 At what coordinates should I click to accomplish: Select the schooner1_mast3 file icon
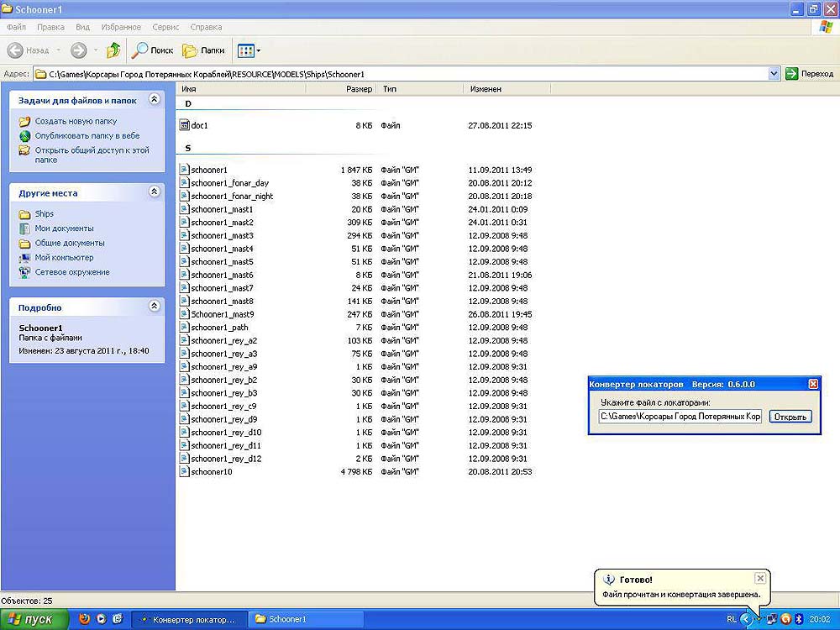(x=184, y=235)
